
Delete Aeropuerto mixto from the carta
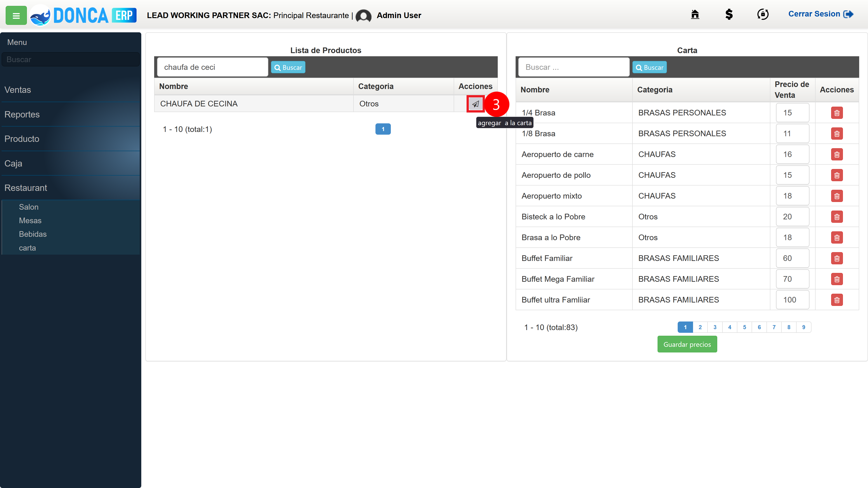click(x=837, y=196)
